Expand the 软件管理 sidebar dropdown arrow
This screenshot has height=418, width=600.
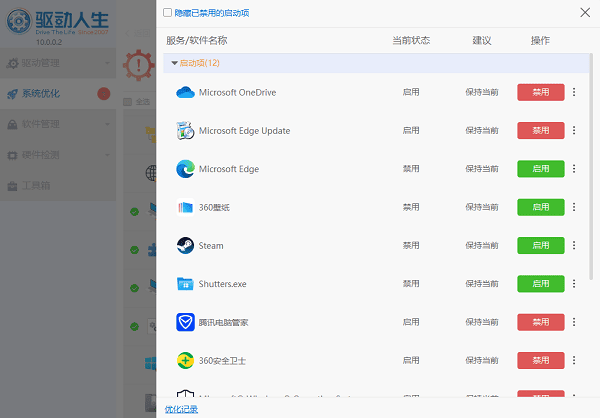[108, 124]
